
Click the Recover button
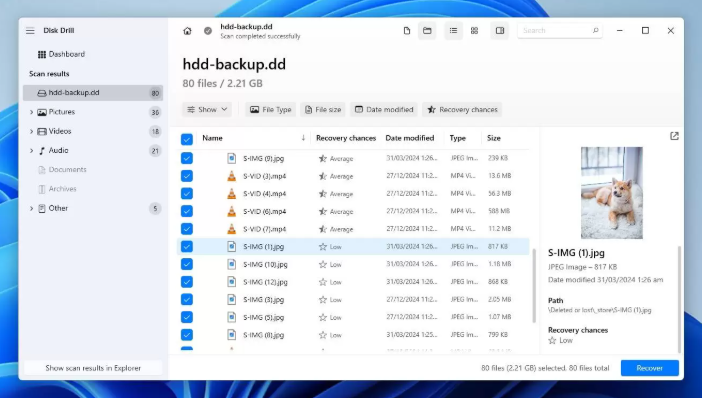(x=650, y=368)
